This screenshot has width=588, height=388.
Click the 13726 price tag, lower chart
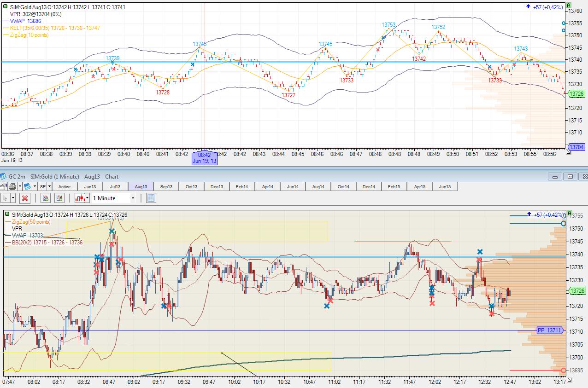[x=576, y=290]
